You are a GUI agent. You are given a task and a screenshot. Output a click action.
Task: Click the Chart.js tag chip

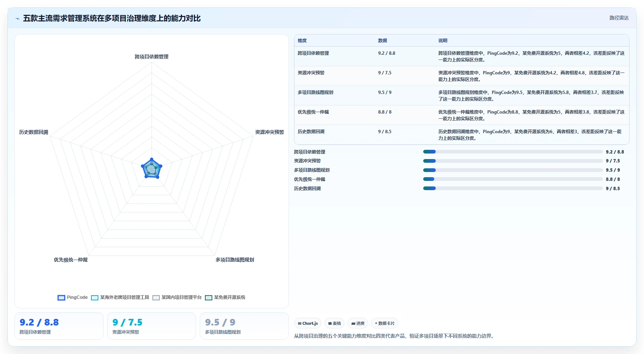click(x=308, y=323)
